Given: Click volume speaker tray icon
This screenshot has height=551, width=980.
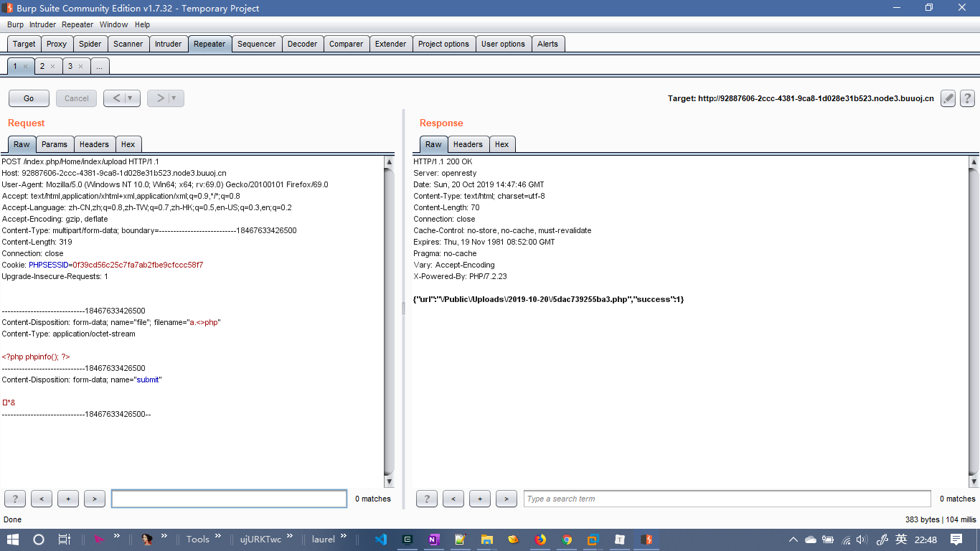Looking at the screenshot, I should tap(862, 540).
